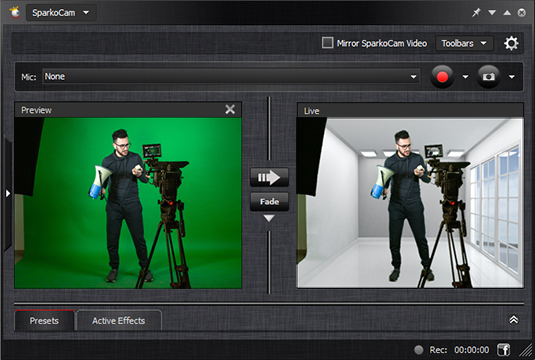Open transition options triangle below Fade
Image resolution: width=535 pixels, height=360 pixels.
point(269,218)
